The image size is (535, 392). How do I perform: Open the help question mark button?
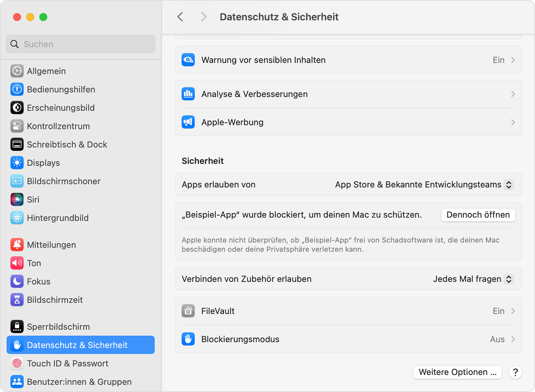pyautogui.click(x=515, y=372)
